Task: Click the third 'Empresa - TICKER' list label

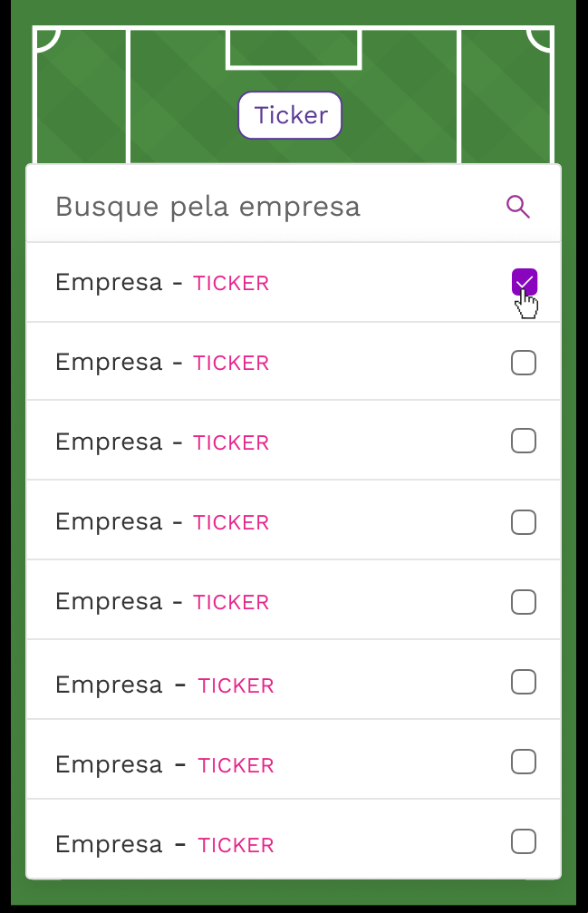Action: [x=162, y=442]
